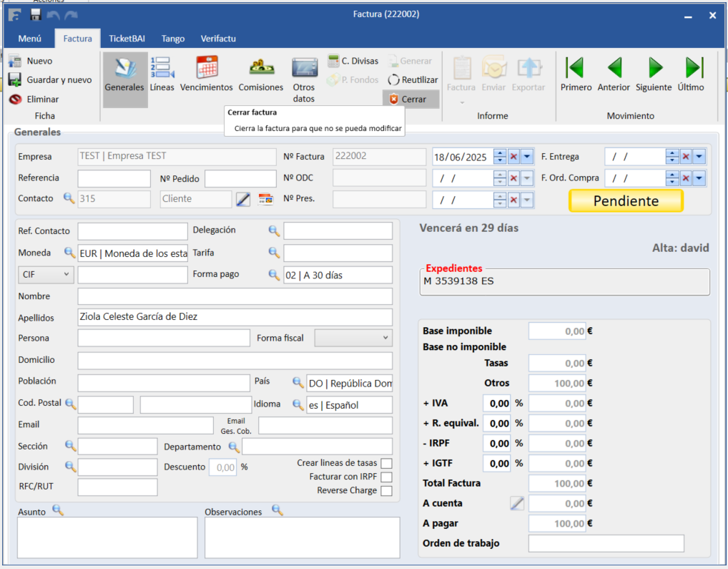Click the yellow Pendiente status button

pos(626,200)
